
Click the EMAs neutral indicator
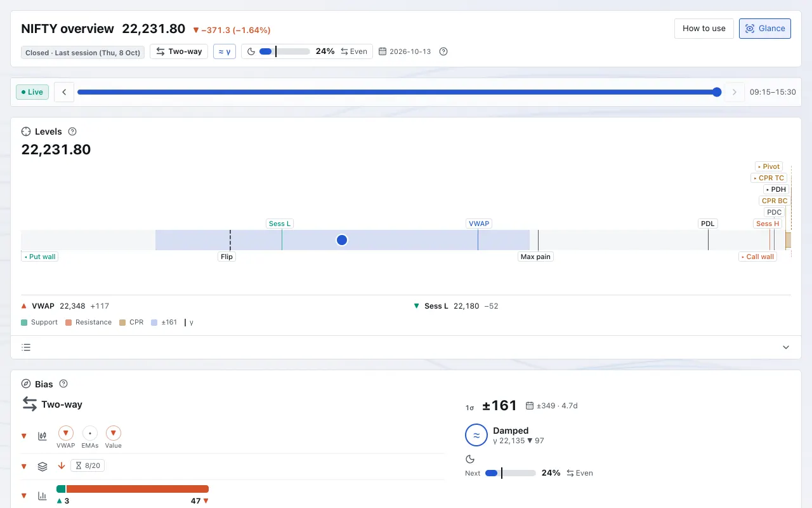tap(90, 434)
